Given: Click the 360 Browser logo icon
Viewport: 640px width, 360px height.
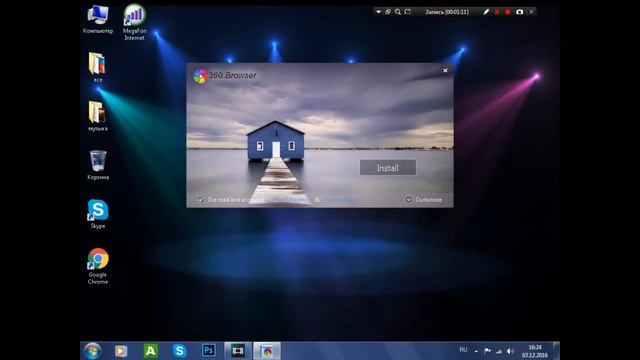Looking at the screenshot, I should (200, 76).
